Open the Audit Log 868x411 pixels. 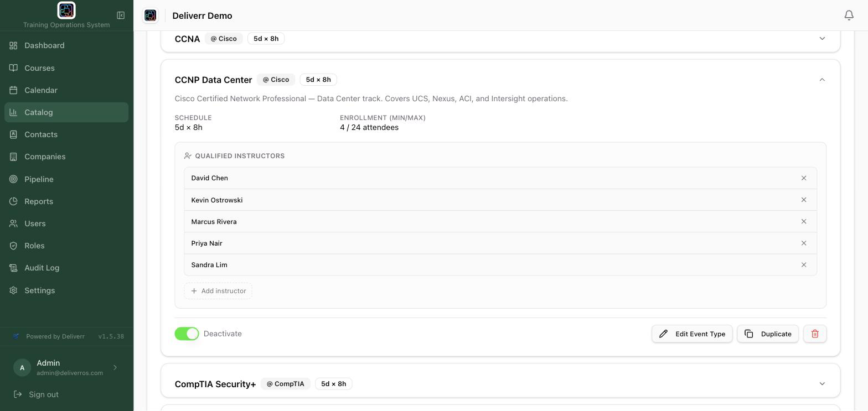(66, 268)
